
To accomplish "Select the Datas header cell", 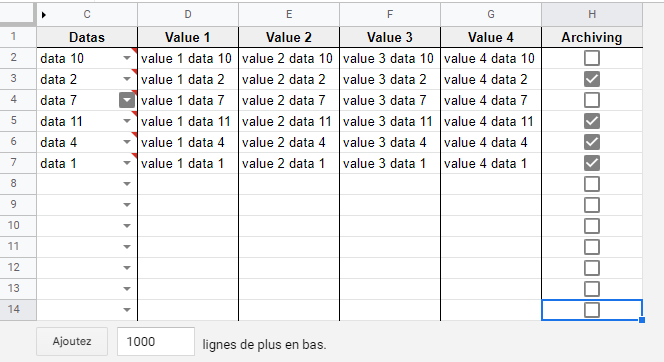I will click(x=87, y=37).
